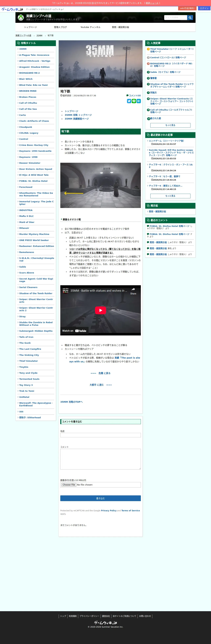Click the subway station screenshot image

click(x=101, y=185)
